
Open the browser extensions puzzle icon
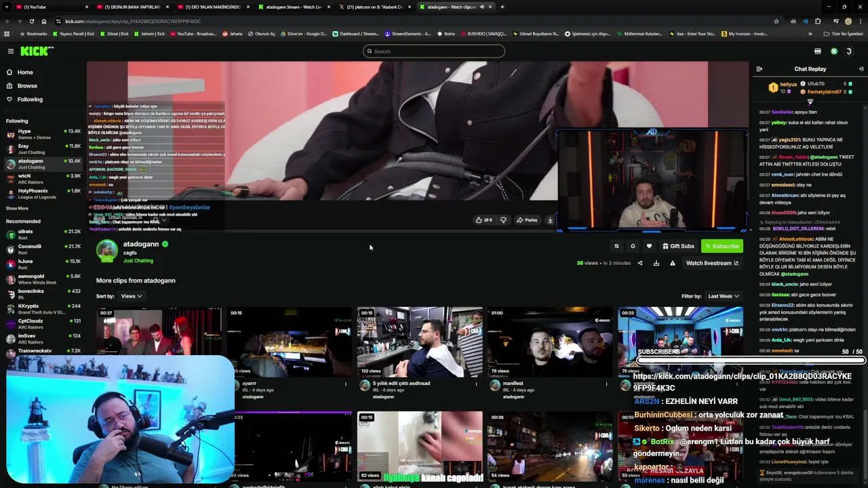click(818, 21)
